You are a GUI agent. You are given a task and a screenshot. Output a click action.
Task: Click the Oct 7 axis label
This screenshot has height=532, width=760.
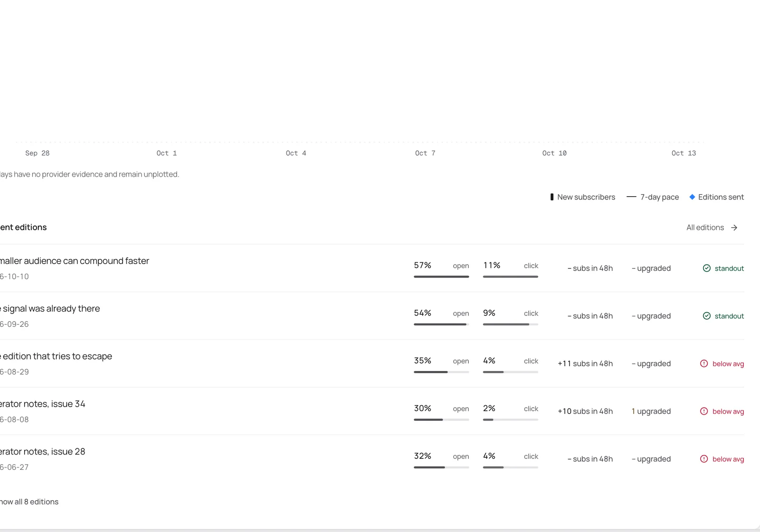point(425,153)
